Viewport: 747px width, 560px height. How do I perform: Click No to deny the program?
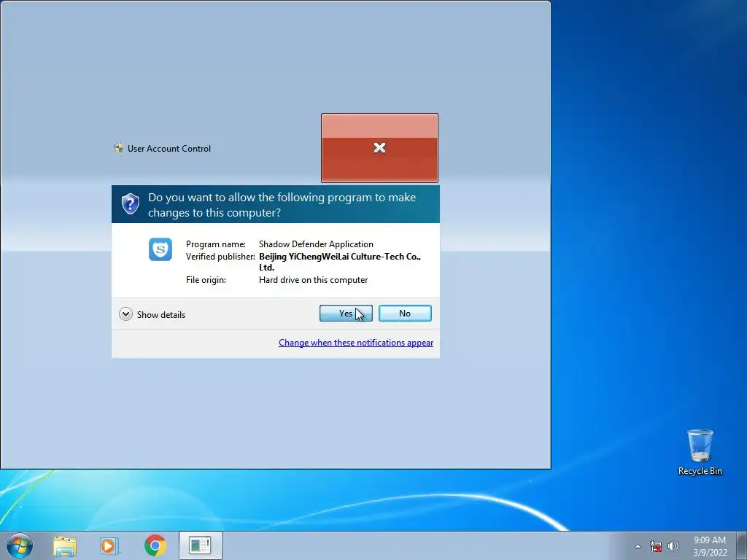point(405,314)
